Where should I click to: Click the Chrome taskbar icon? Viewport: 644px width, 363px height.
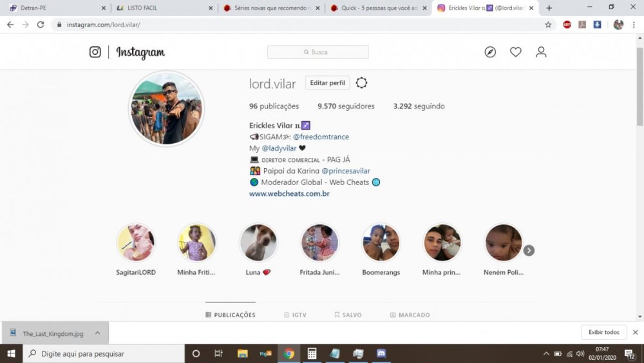click(289, 353)
